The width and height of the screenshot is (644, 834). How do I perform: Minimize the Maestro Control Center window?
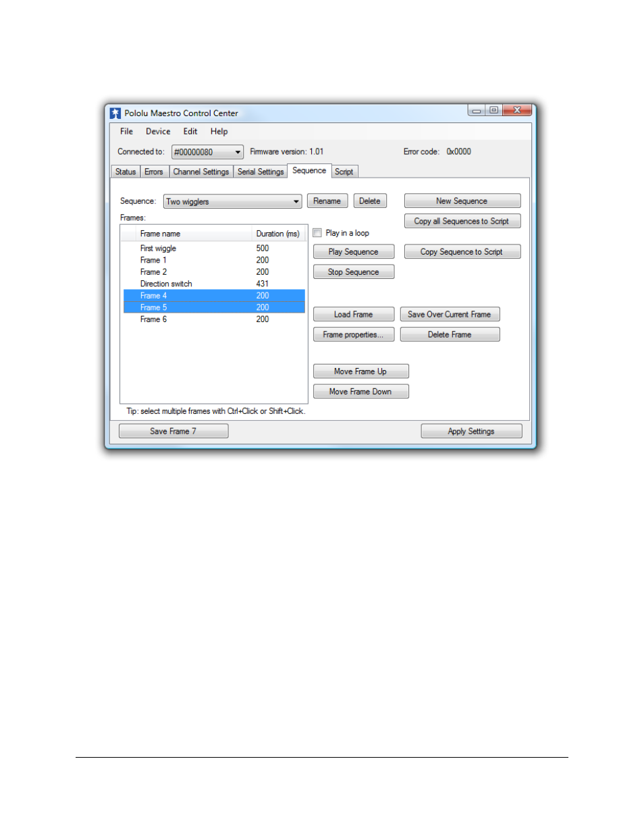477,110
